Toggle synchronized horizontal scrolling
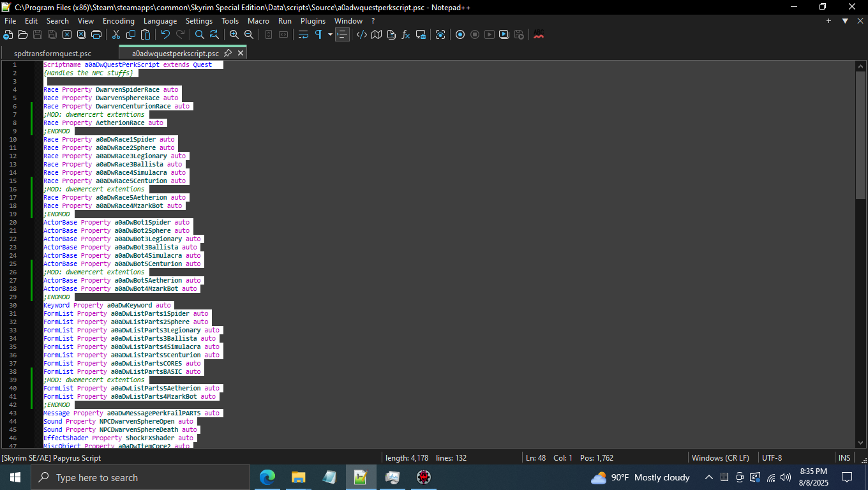The image size is (868, 490). pyautogui.click(x=283, y=34)
